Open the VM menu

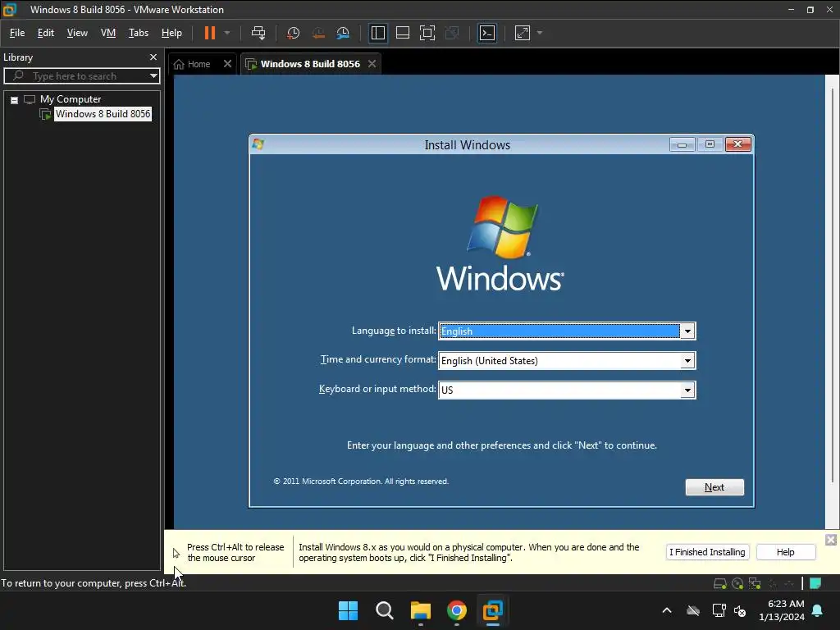point(108,33)
